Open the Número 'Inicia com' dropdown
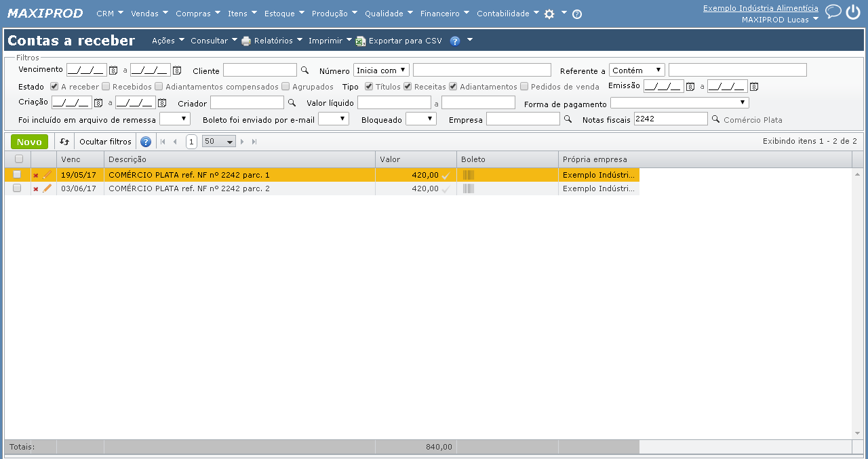868x459 pixels. (381, 70)
